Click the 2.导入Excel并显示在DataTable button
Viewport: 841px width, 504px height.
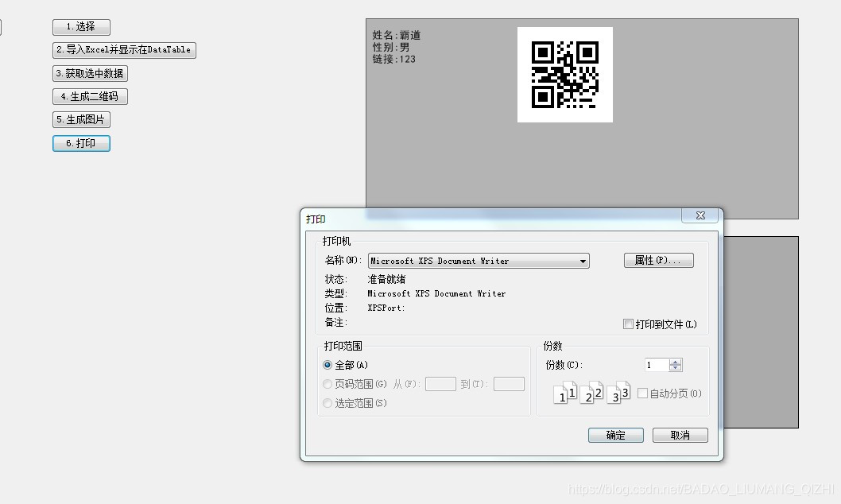[x=124, y=50]
